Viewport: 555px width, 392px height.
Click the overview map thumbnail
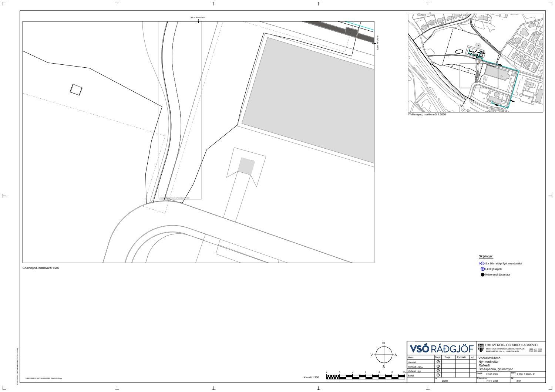(x=475, y=63)
